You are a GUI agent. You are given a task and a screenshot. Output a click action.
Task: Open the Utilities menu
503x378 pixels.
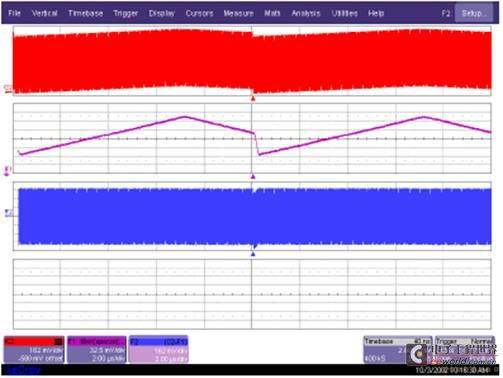[x=344, y=13]
